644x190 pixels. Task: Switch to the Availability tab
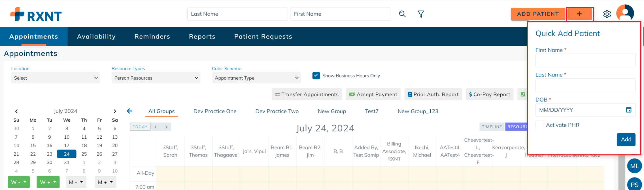(96, 37)
